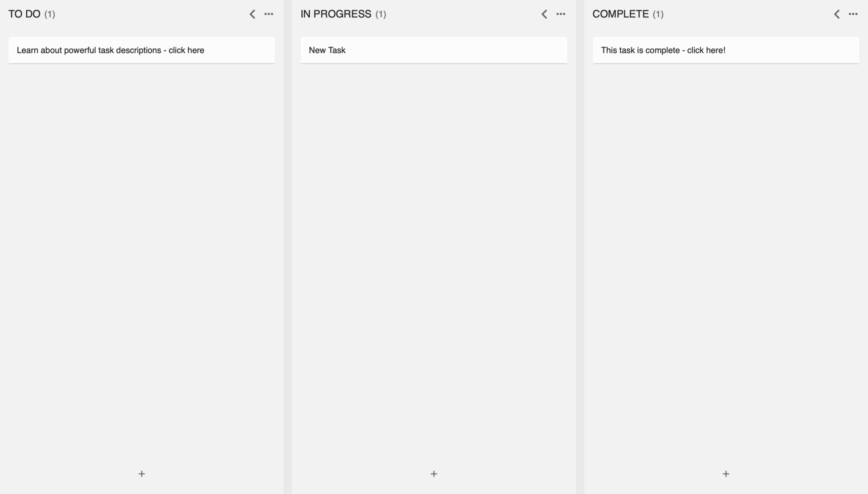
Task: Click the divider between IN PROGRESS and COMPLETE
Action: tap(580, 247)
